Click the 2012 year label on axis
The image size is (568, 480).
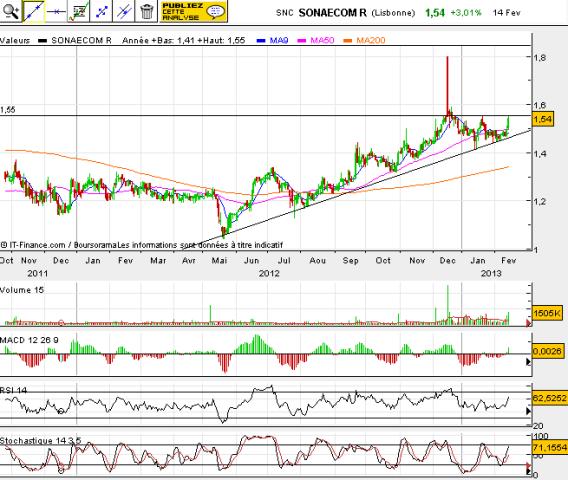[x=269, y=273]
